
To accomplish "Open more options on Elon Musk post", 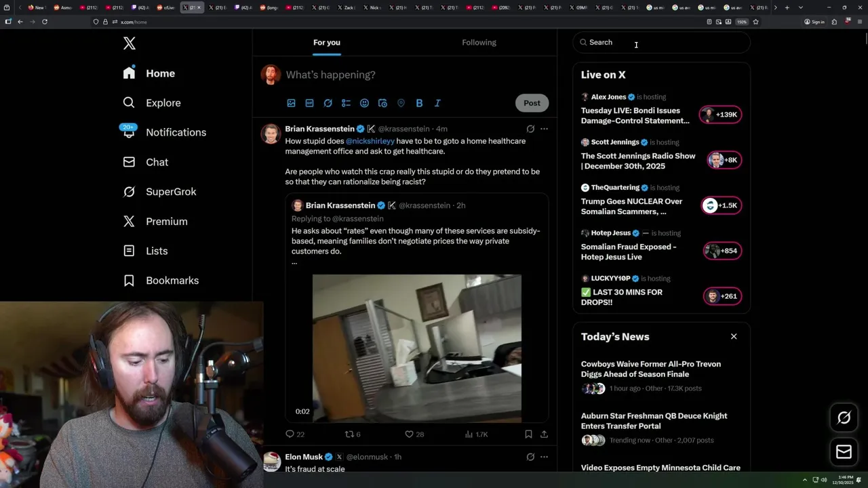I will (544, 457).
